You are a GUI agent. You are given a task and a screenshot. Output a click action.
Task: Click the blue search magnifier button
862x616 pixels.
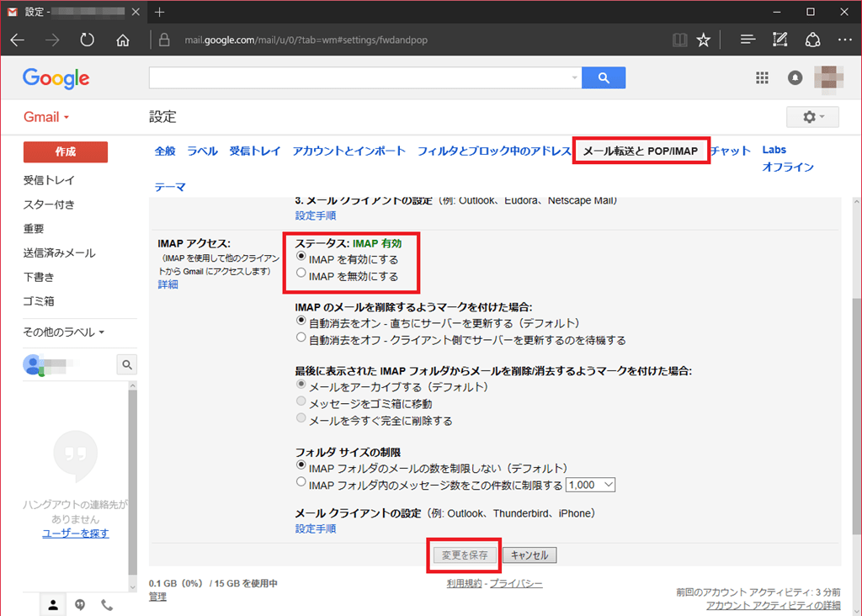(x=604, y=78)
